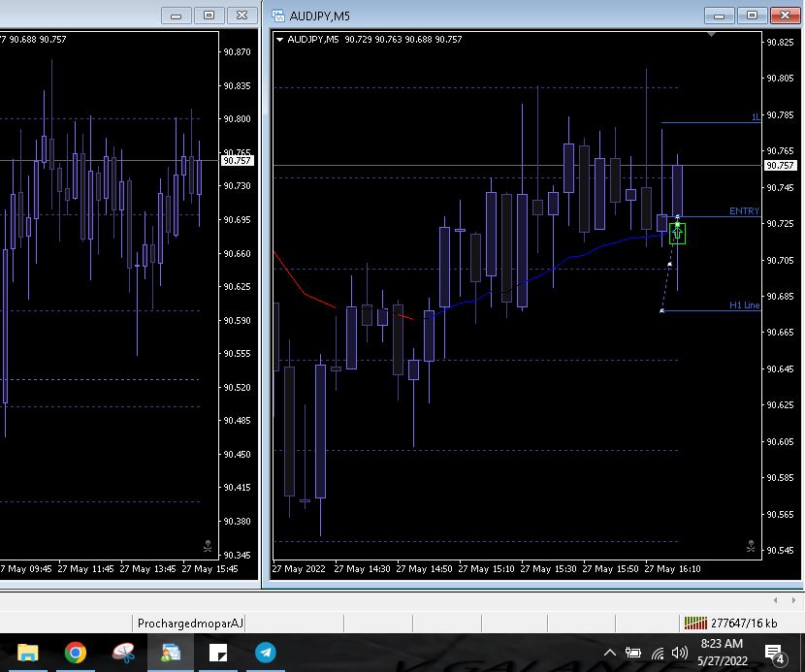Open the notification center with 4 alerts

pyautogui.click(x=774, y=653)
